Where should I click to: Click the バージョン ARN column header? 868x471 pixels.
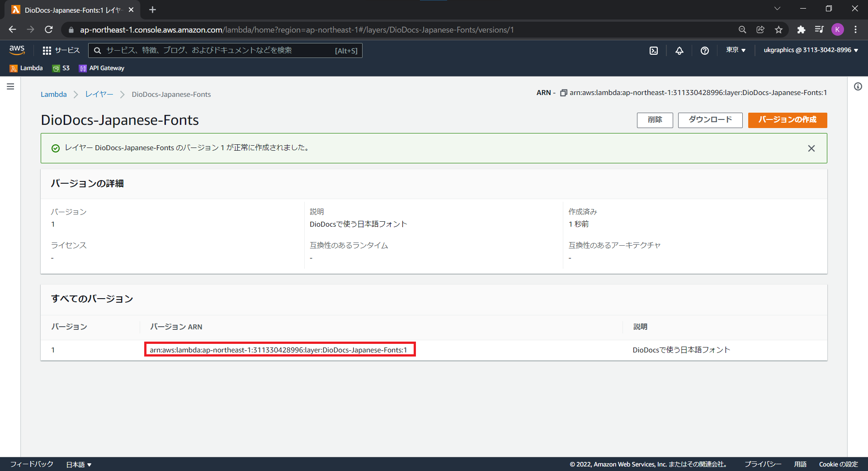176,327
